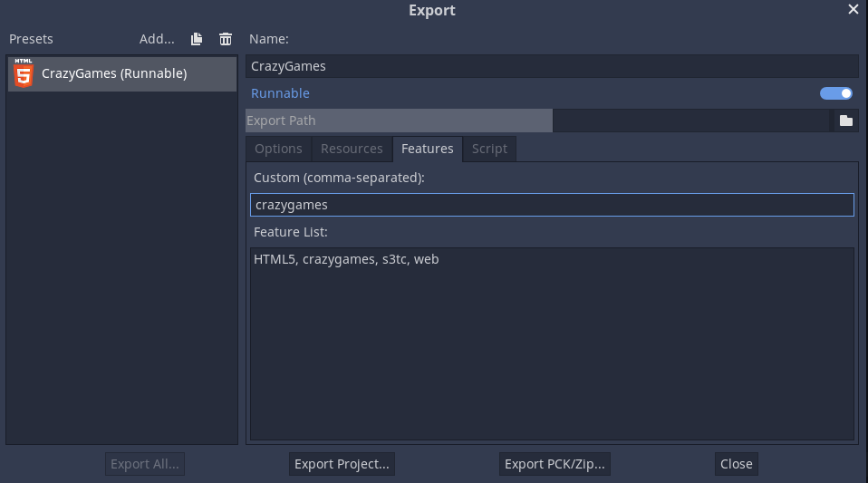
Task: Close the Export dialog with X
Action: (854, 9)
